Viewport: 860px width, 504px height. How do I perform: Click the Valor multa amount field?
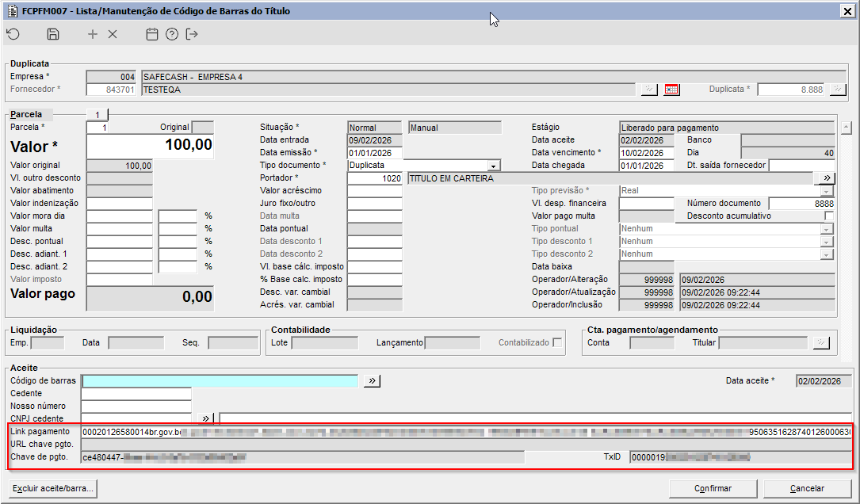tap(120, 229)
